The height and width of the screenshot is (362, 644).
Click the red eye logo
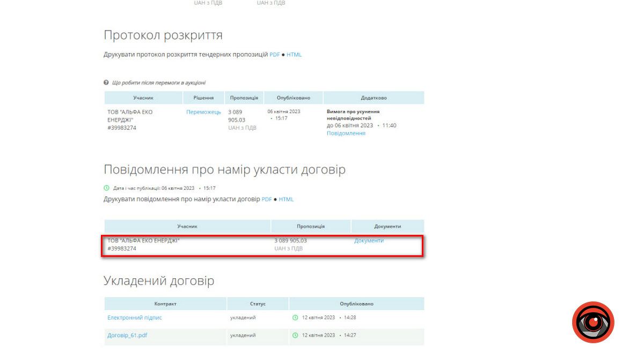point(593,322)
